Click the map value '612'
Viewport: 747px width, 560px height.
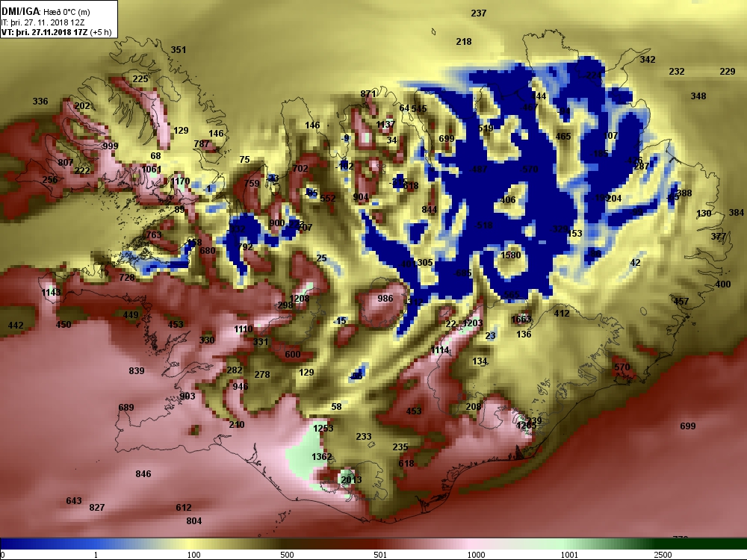(184, 508)
